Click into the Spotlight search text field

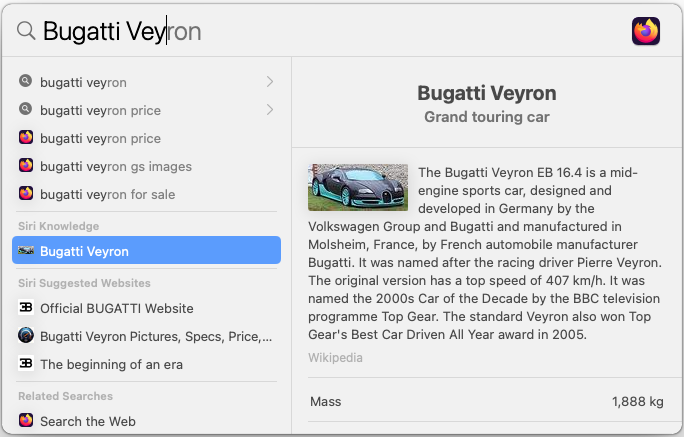pyautogui.click(x=332, y=31)
